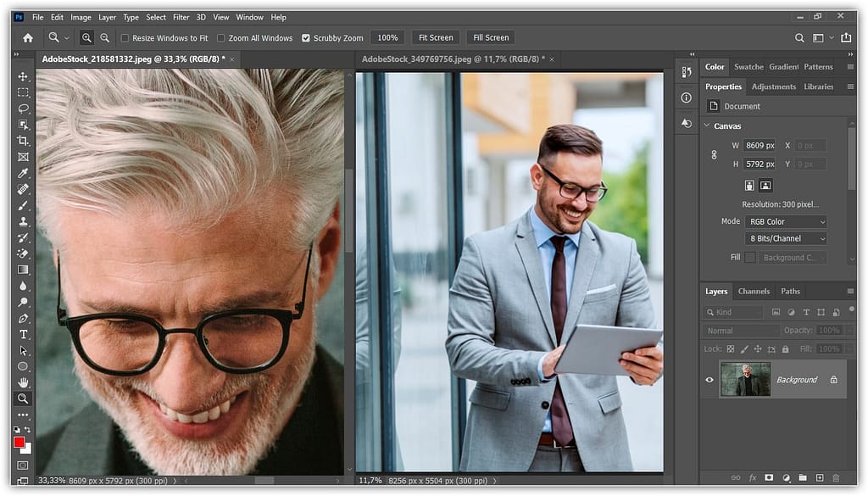Viewport: 868px width, 496px height.
Task: Hide the Background layer eye icon
Action: 709,380
